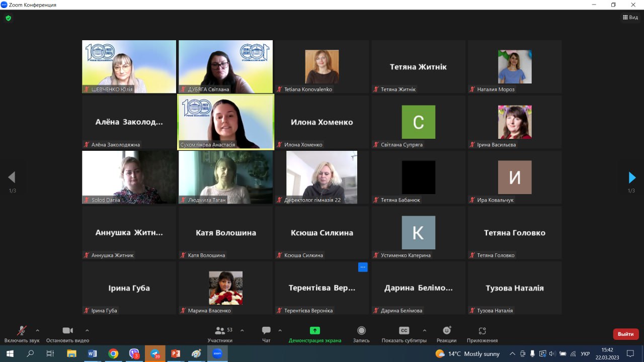Stop video with Остановить видео

point(67,331)
